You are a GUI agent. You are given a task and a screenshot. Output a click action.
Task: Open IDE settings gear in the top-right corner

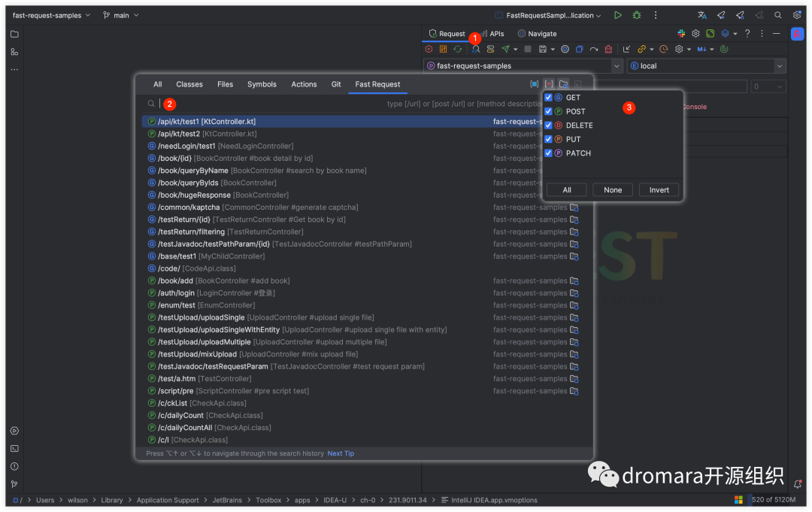pos(797,16)
